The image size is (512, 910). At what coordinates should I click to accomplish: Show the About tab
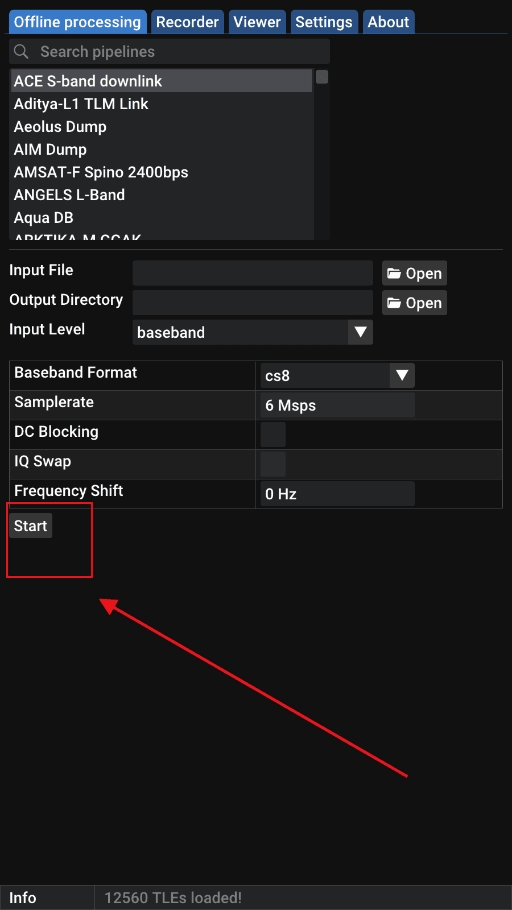[388, 22]
